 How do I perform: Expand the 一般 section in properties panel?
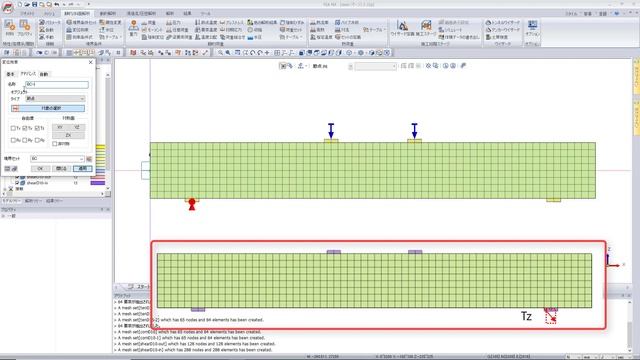pyautogui.click(x=4, y=216)
